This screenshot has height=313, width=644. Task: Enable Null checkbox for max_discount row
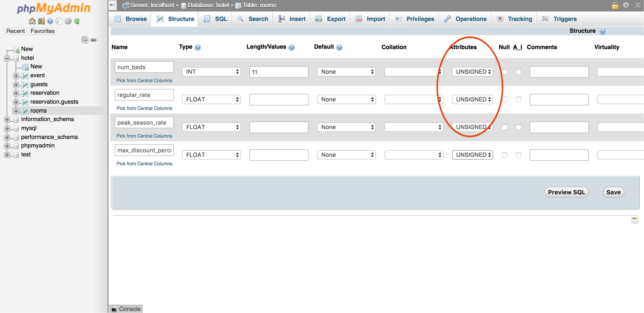point(505,155)
